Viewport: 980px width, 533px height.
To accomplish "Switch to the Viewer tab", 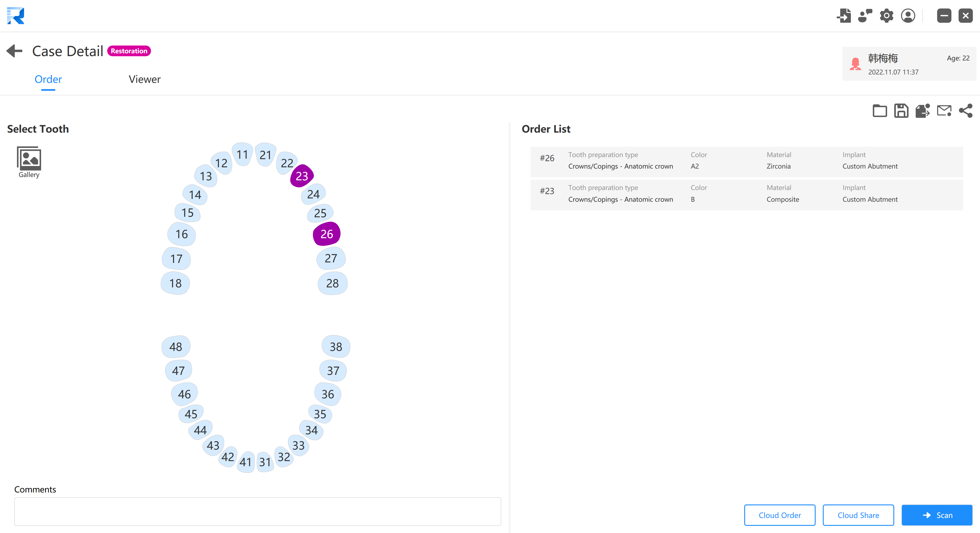I will 144,79.
